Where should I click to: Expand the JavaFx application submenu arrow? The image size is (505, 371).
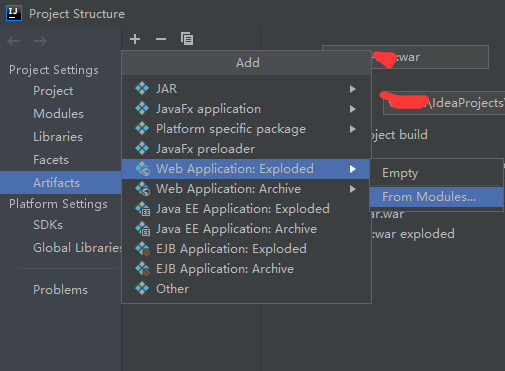(x=353, y=109)
